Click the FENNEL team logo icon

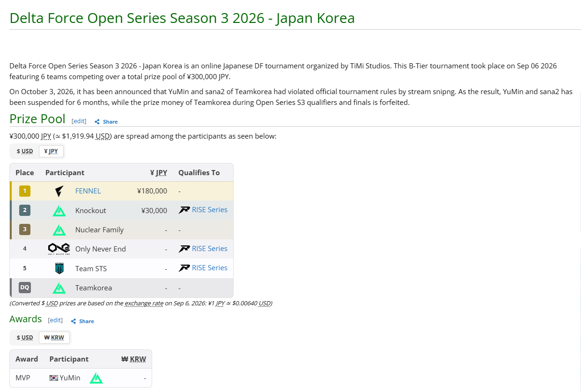click(59, 191)
